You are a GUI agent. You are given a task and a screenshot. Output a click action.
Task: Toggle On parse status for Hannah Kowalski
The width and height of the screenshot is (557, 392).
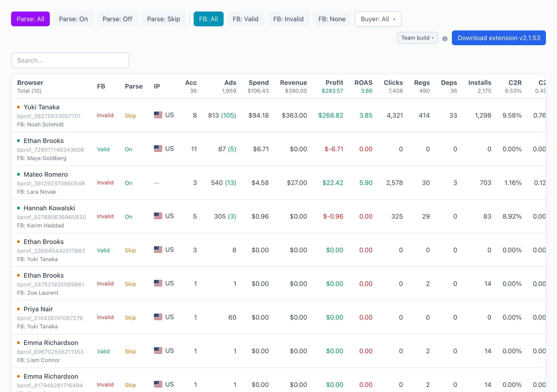tap(128, 217)
